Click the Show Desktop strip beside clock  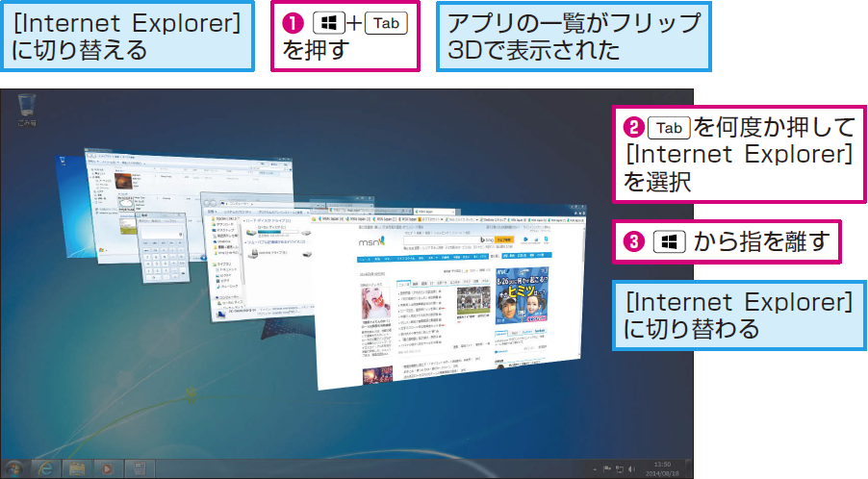689,469
